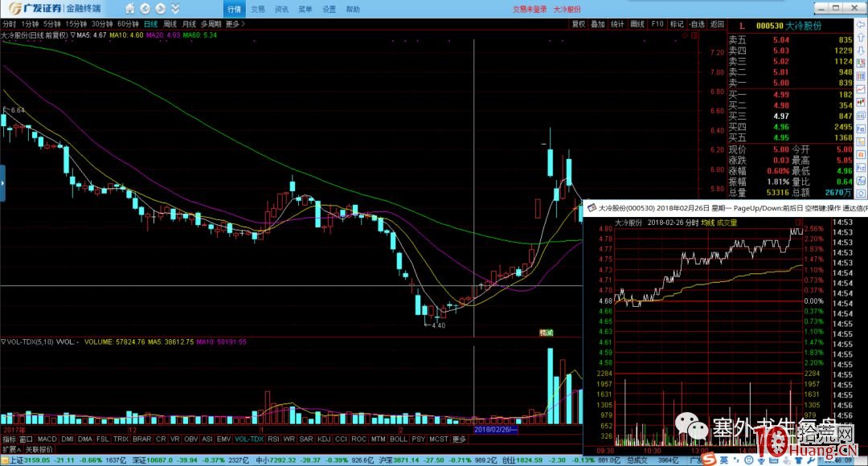Open the 交易 menu
This screenshot has width=868, height=466.
[x=258, y=10]
